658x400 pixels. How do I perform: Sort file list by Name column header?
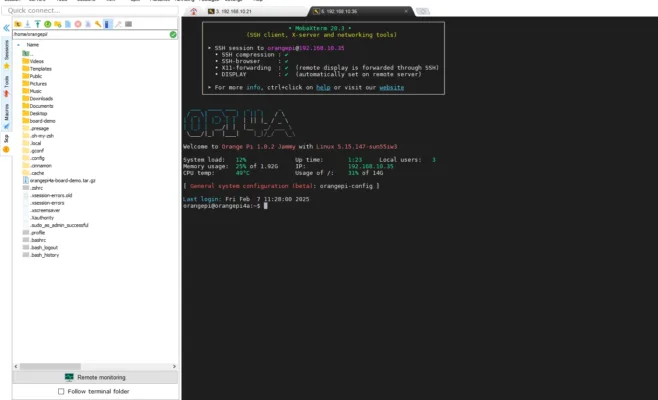33,44
